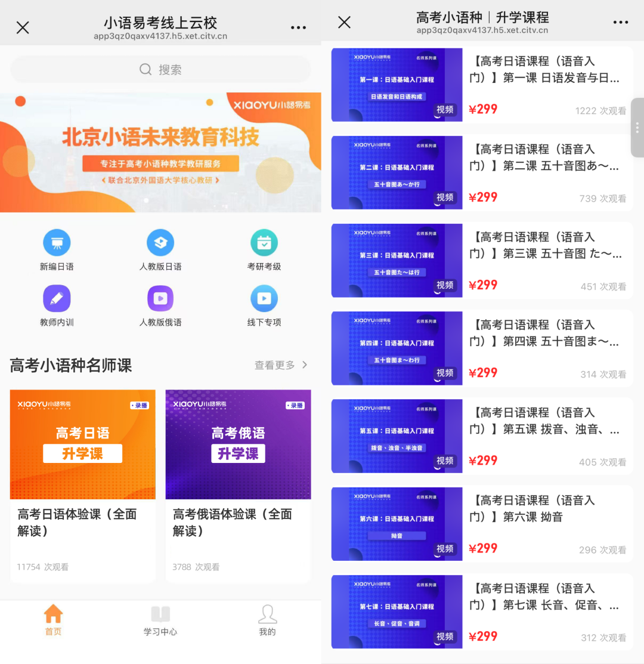Select course title 第五课 拨音、浊音

[x=544, y=421]
